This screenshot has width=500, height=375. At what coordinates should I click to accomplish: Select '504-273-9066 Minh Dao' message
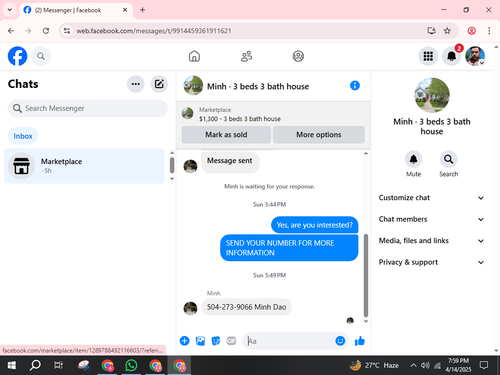pyautogui.click(x=246, y=307)
